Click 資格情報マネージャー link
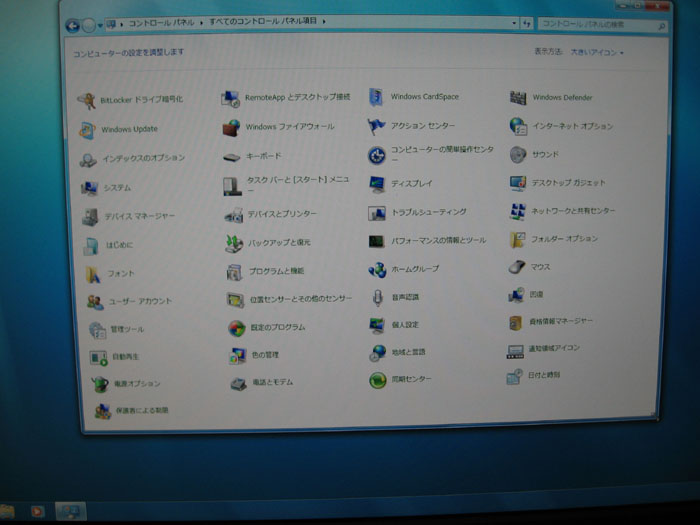The height and width of the screenshot is (525, 700). (561, 321)
